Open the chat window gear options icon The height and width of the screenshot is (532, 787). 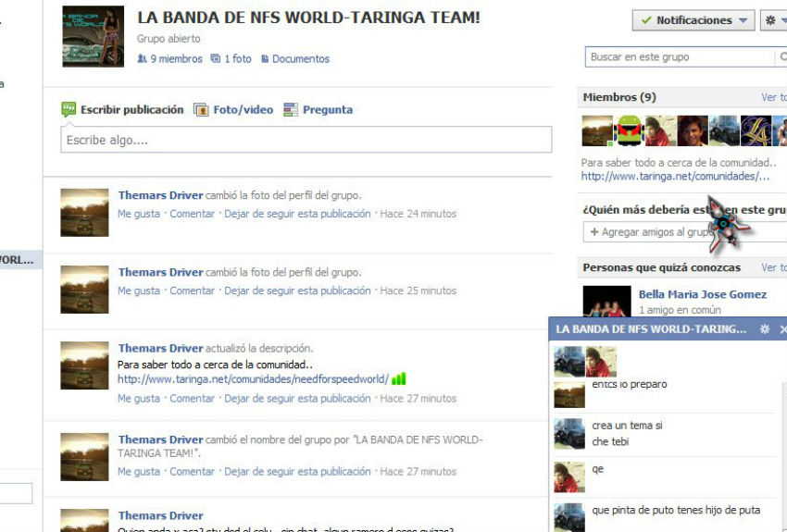[765, 329]
